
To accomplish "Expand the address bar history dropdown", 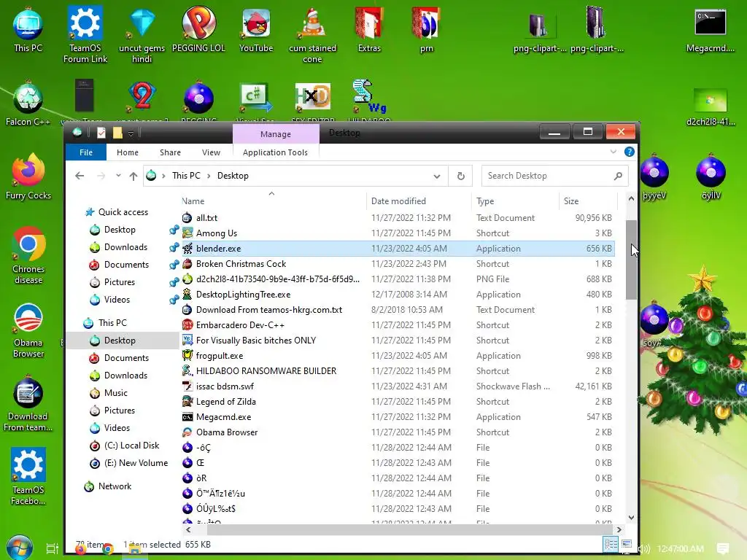I will coord(437,176).
